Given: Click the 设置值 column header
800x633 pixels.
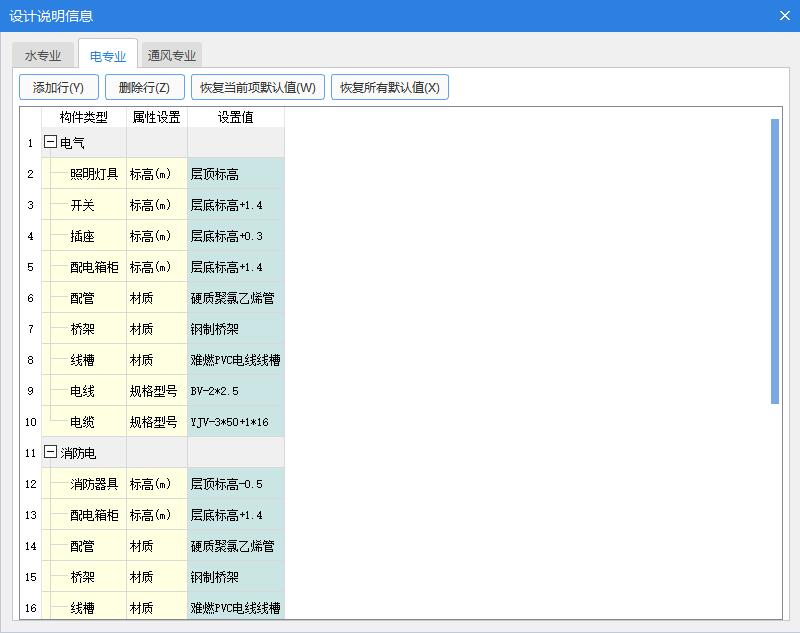Looking at the screenshot, I should [235, 117].
